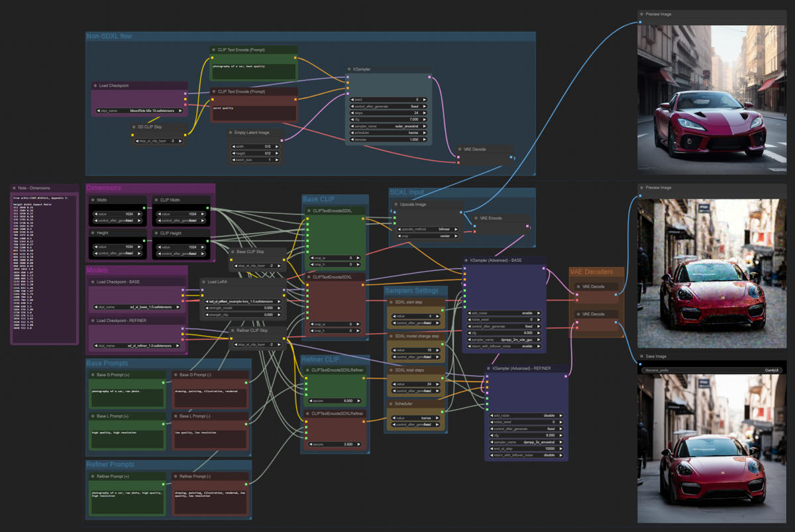Collapse KSampler (Advanced) - REFINER node dot
The image size is (795, 532).
click(488, 368)
